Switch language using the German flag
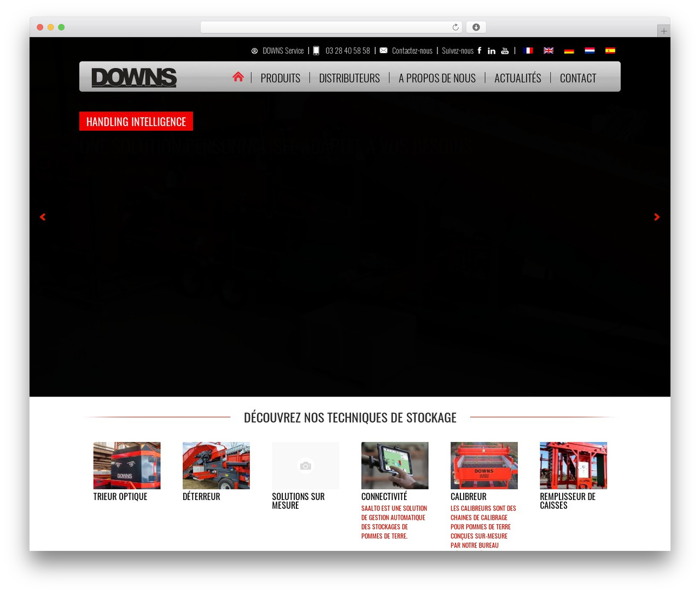This screenshot has width=700, height=593. 569,50
